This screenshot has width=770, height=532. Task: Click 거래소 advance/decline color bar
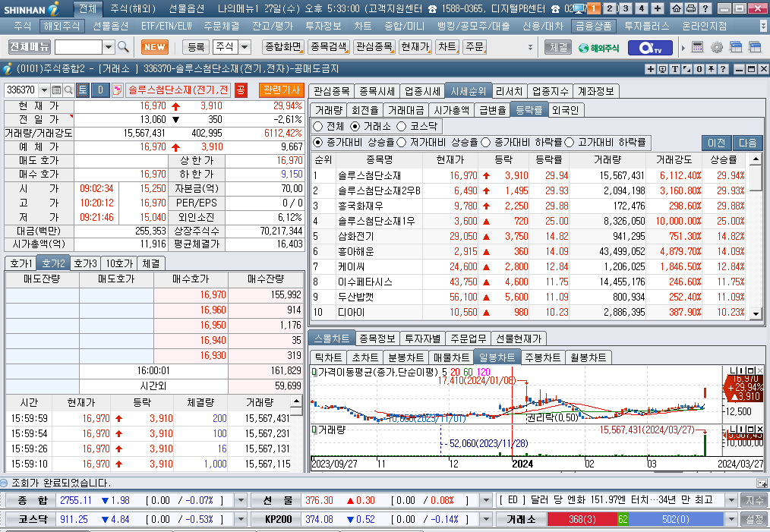tap(636, 519)
